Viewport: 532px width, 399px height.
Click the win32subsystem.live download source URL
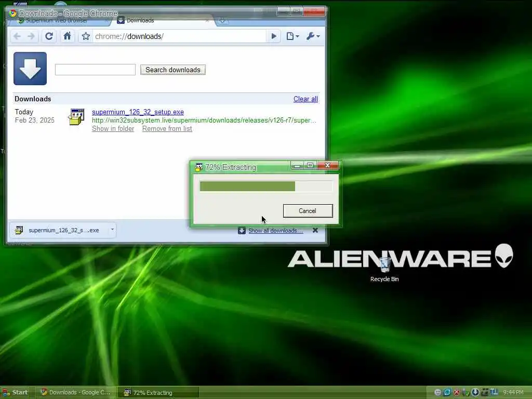(204, 120)
